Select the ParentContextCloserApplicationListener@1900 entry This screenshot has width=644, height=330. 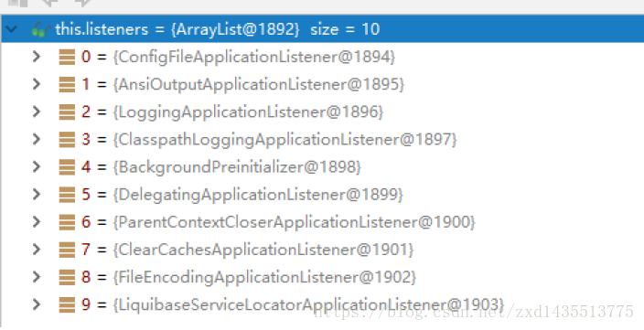tap(294, 221)
